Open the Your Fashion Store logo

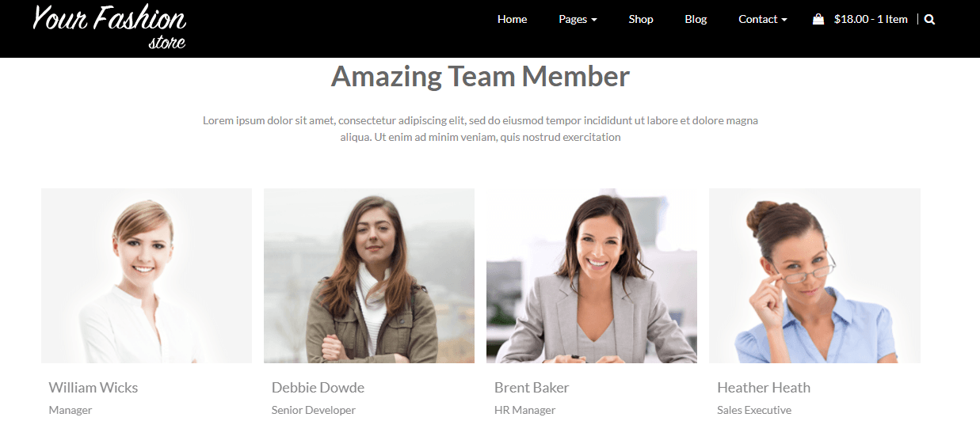pos(109,27)
